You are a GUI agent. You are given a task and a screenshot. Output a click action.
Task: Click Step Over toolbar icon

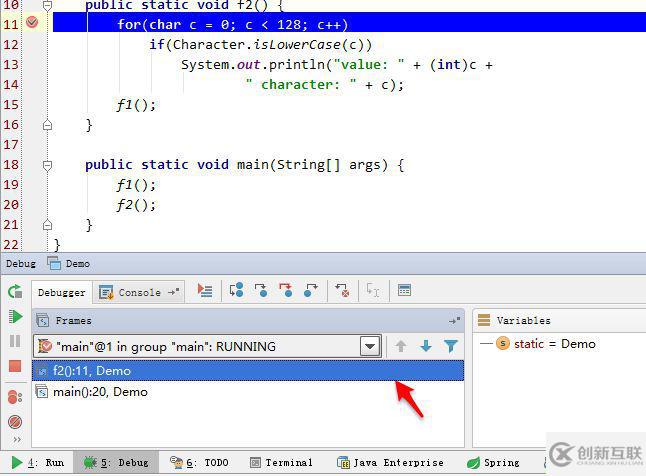click(236, 291)
